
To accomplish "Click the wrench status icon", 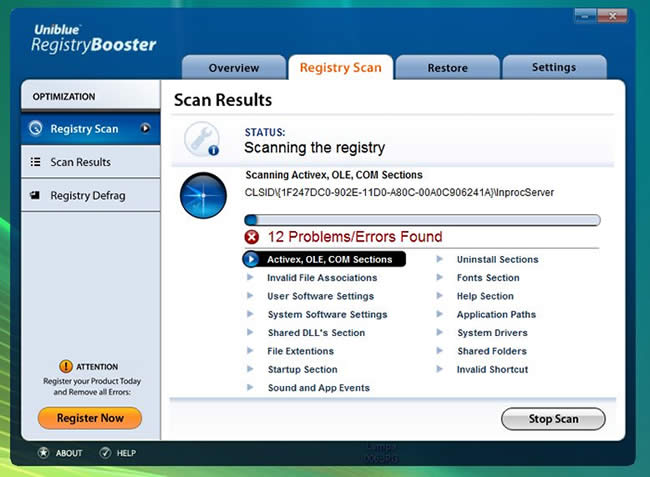I will 202,139.
